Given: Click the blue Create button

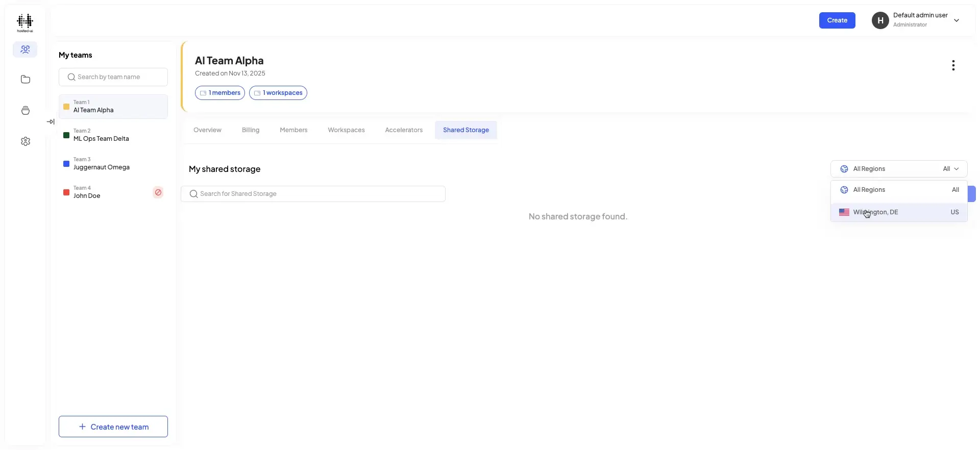Looking at the screenshot, I should pos(837,20).
